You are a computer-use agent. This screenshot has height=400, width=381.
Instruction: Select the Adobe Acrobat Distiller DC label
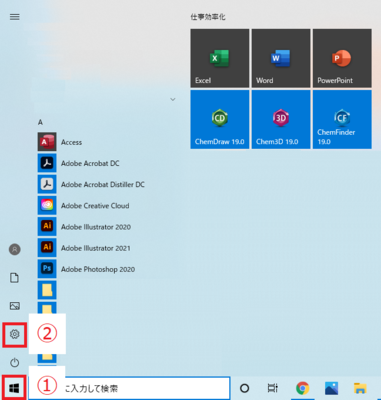(x=103, y=184)
